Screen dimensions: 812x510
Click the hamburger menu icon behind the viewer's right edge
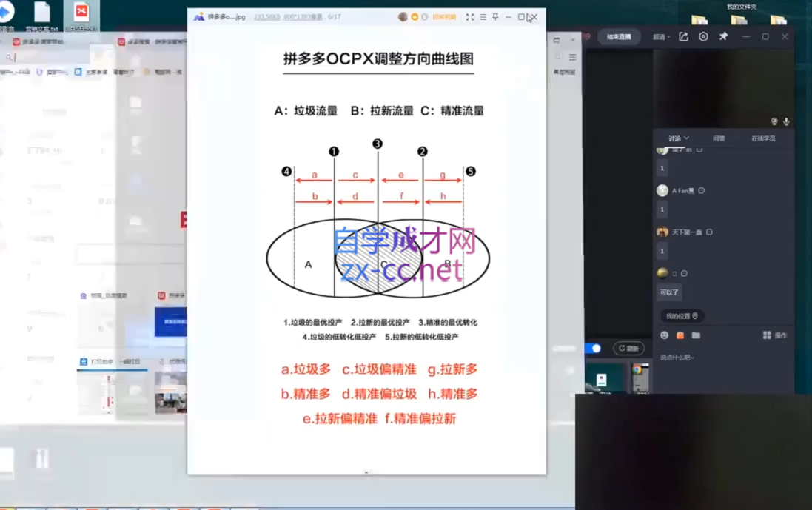tap(572, 57)
